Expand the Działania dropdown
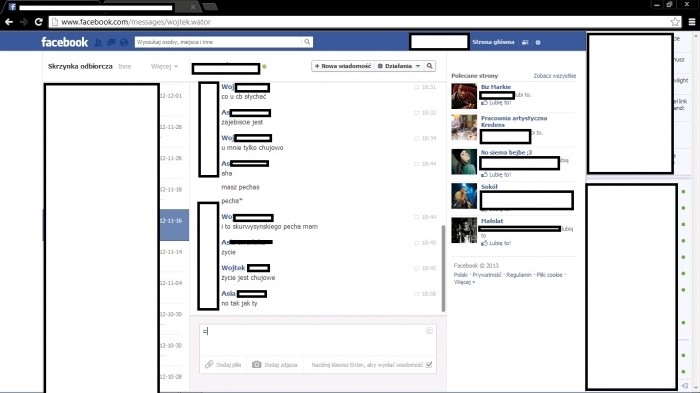 click(x=399, y=66)
